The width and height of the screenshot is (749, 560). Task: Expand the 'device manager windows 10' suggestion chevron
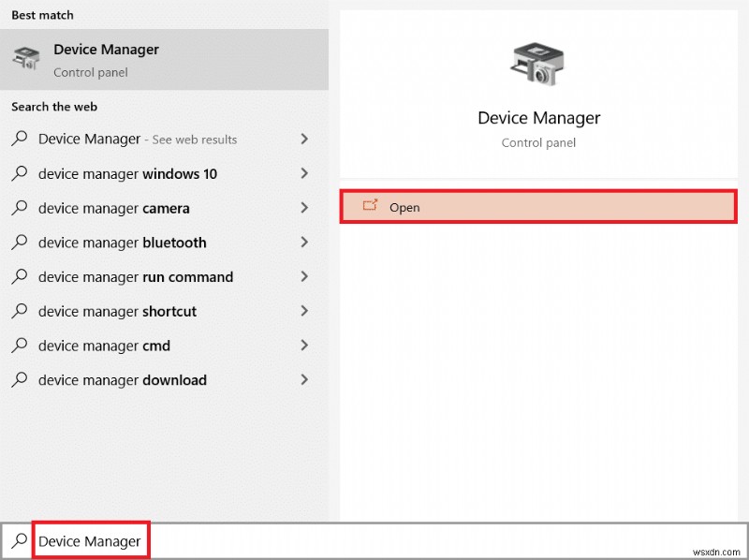(x=304, y=173)
